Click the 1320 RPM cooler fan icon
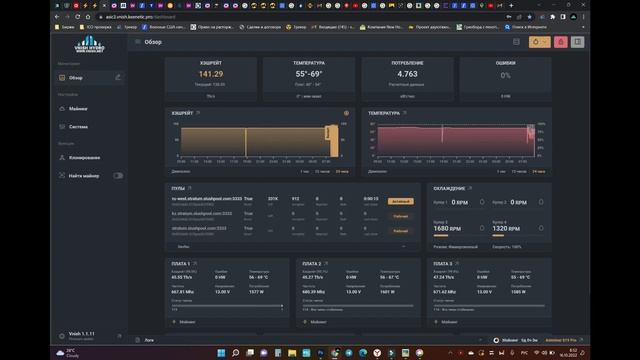This screenshot has height=360, width=640. 541,228
